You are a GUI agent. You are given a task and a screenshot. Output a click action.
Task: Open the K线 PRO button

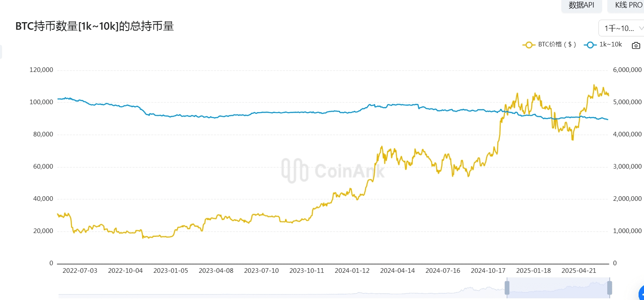click(x=628, y=5)
